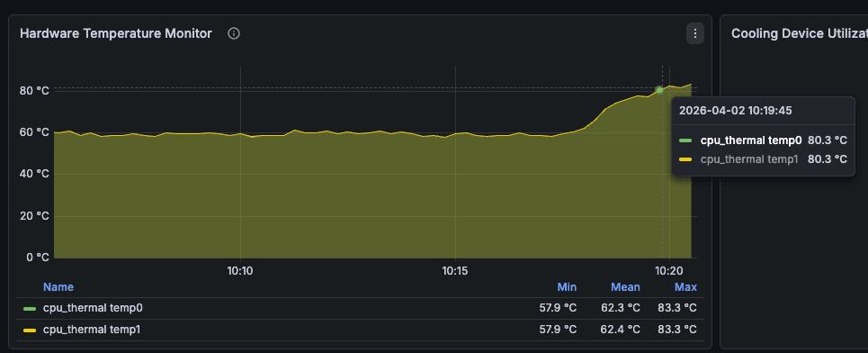Click the 20 °C y-axis label

pyautogui.click(x=35, y=216)
